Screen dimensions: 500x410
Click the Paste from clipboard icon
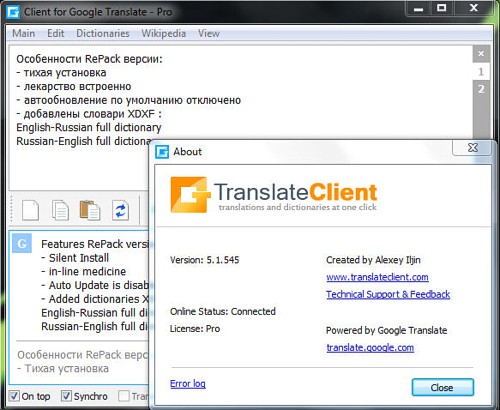[x=90, y=210]
